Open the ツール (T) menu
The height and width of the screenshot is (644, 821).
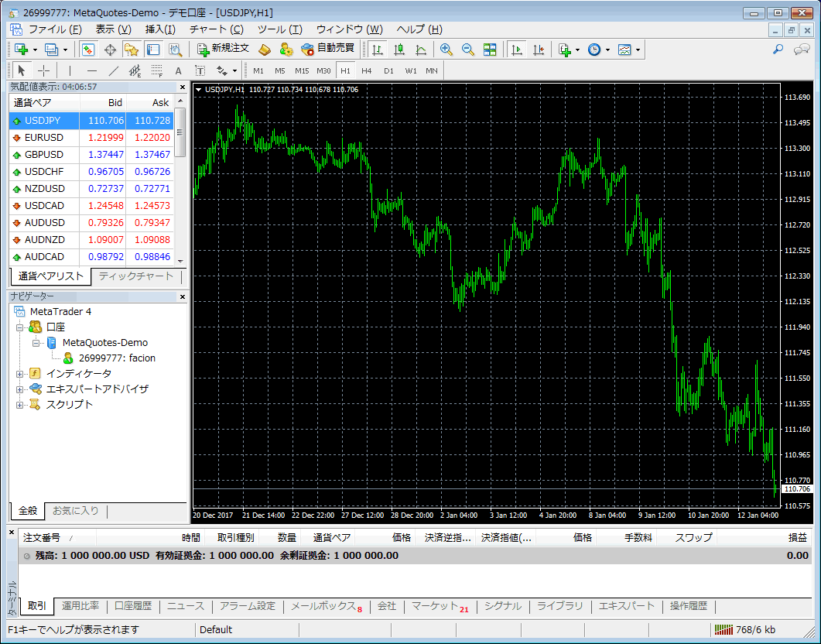coord(279,29)
